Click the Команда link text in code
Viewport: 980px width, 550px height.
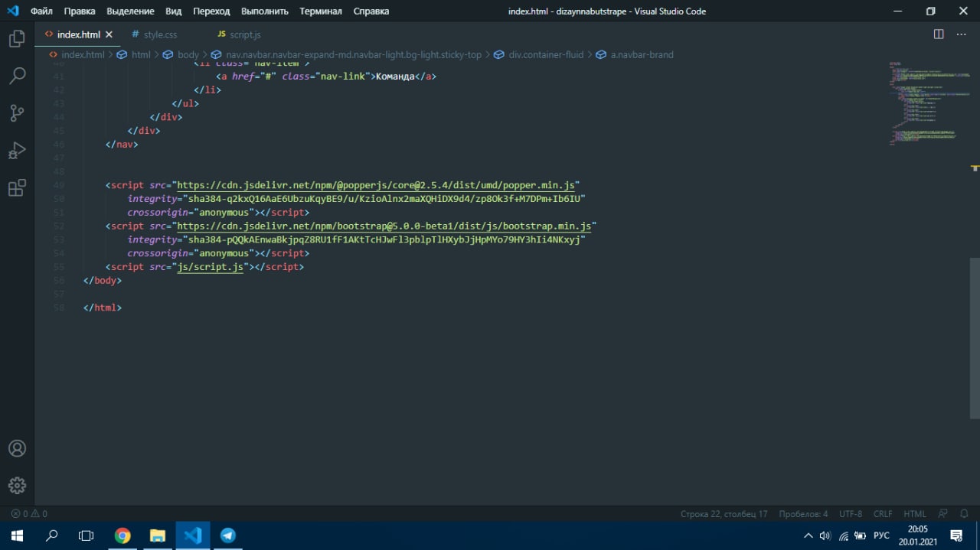click(394, 76)
